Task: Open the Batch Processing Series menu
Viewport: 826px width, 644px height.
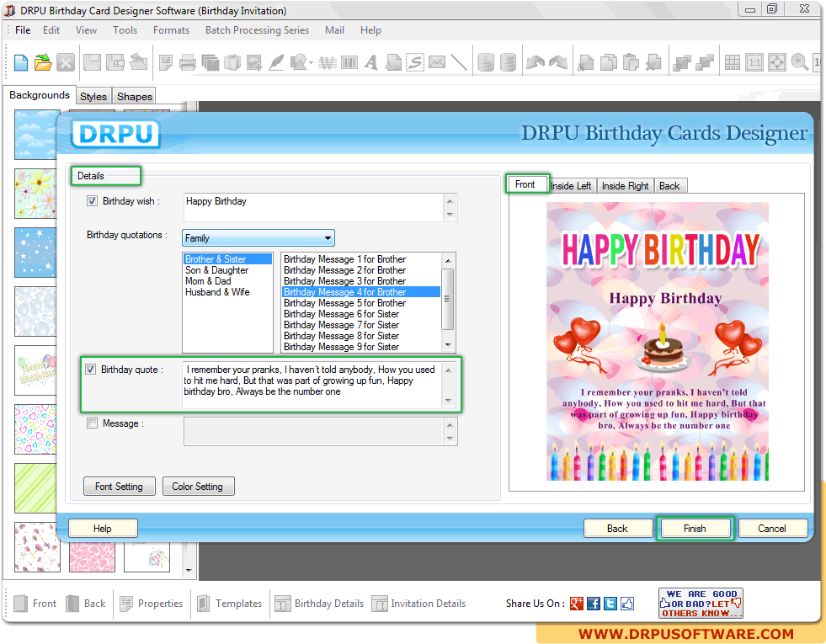Action: 257,30
